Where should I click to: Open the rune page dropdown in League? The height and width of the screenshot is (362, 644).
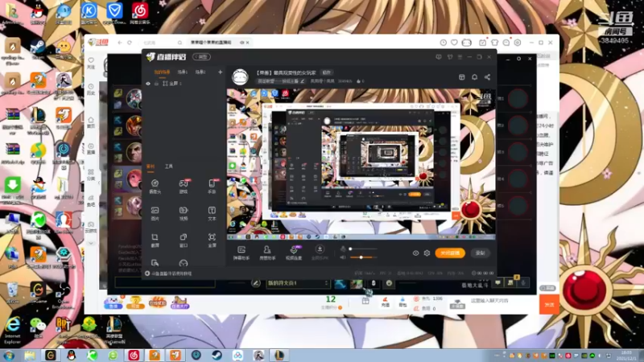click(x=297, y=283)
